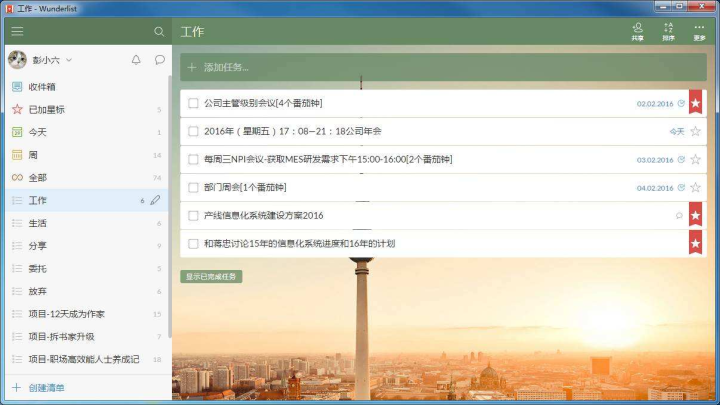Check off 产线信息化系统建设方案2016
Viewport: 720px width, 405px height.
tap(193, 215)
